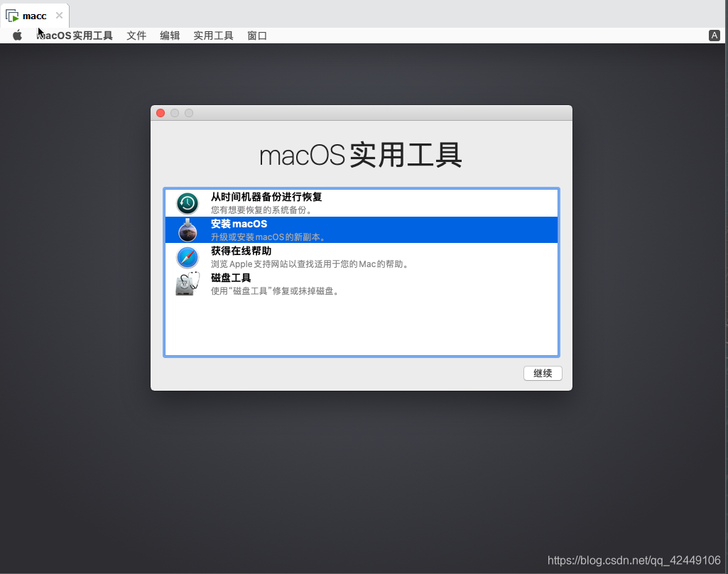Image resolution: width=728 pixels, height=574 pixels.
Task: Select 磁盘工具 option
Action: pos(362,283)
